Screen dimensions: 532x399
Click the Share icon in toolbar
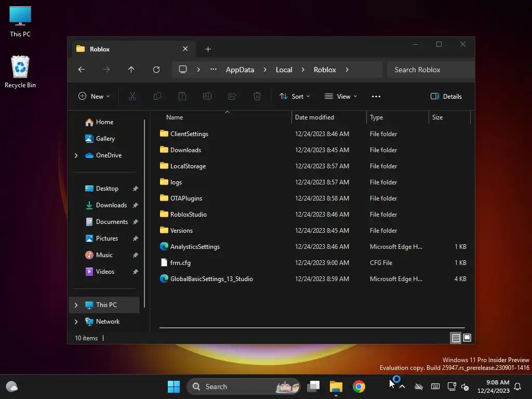[232, 96]
